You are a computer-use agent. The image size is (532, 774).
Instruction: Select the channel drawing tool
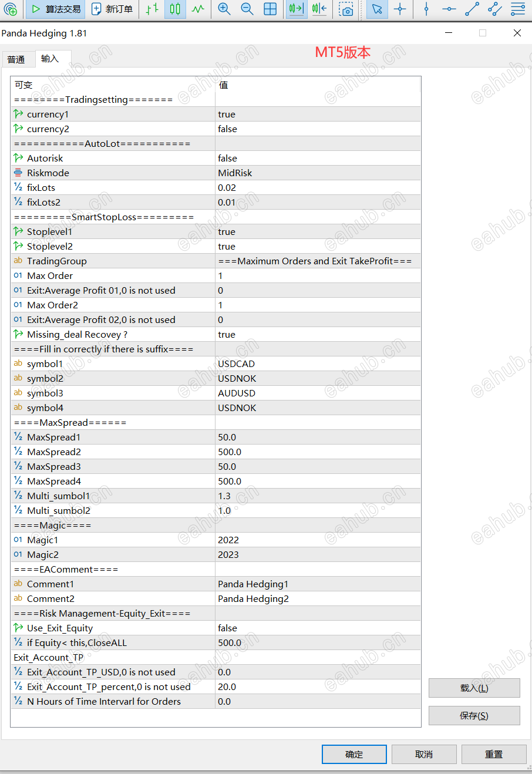[495, 9]
